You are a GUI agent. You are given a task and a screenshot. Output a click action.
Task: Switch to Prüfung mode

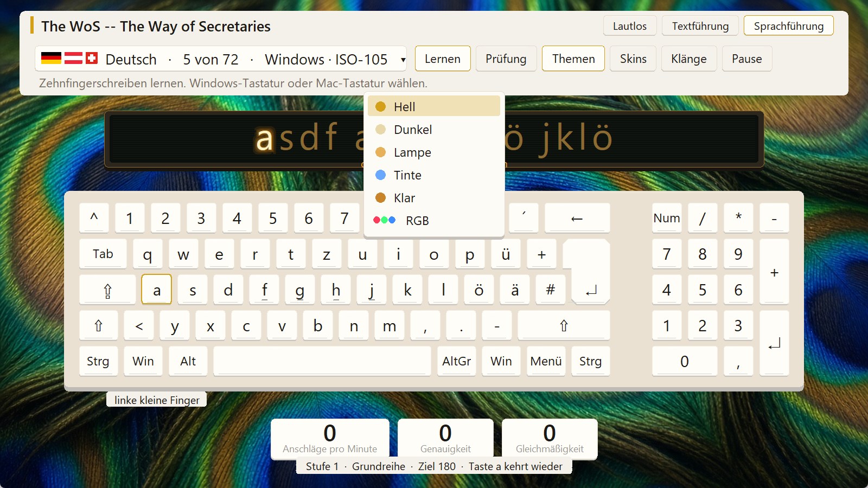[506, 59]
